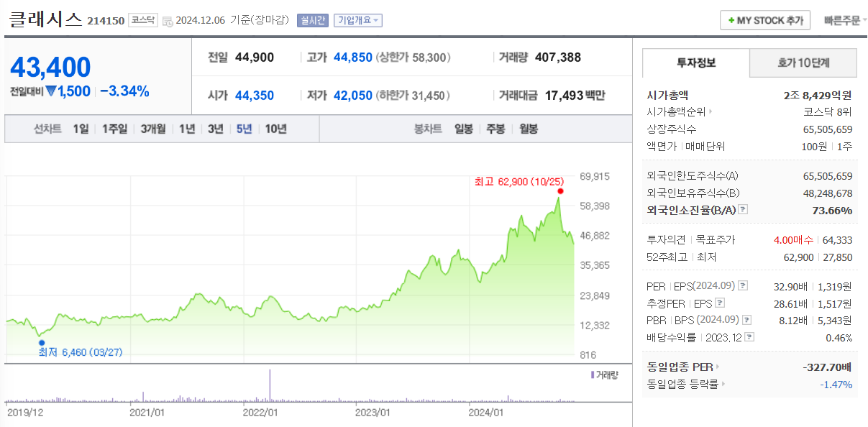Click the 하한가 31,450 text

click(414, 95)
